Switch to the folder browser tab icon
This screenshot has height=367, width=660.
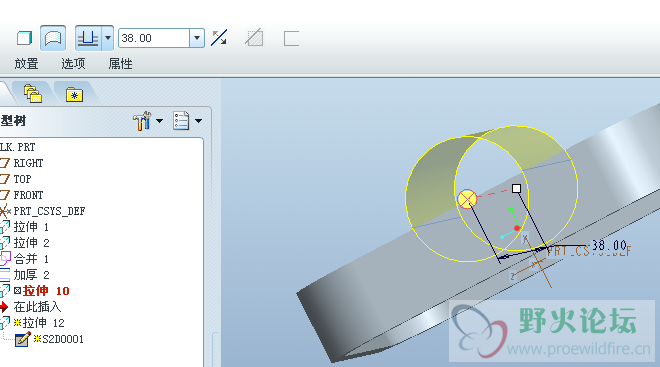(x=33, y=93)
